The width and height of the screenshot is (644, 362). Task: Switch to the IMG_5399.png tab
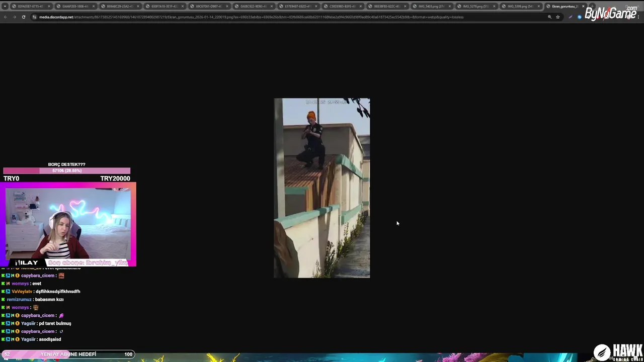pyautogui.click(x=520, y=7)
